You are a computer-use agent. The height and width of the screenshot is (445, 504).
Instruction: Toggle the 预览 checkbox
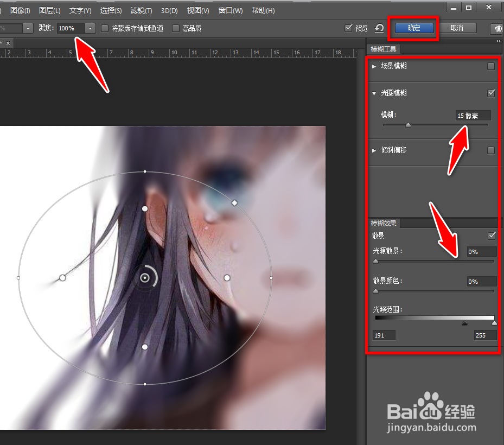[x=348, y=28]
